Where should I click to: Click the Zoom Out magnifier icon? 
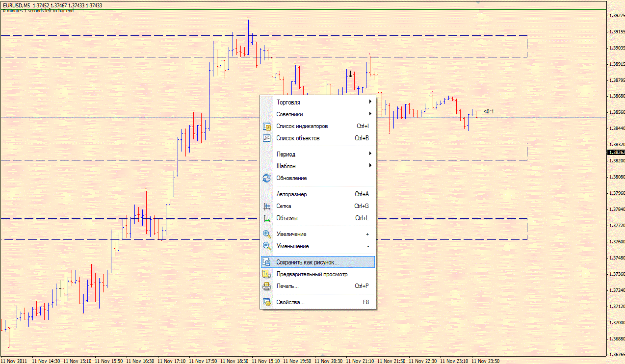[267, 246]
